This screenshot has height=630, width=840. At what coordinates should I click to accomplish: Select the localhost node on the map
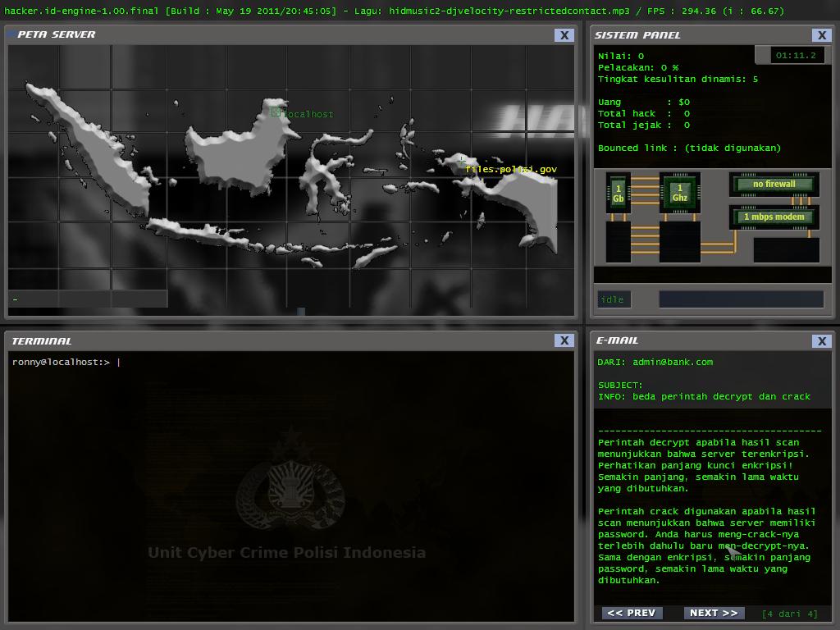click(276, 112)
